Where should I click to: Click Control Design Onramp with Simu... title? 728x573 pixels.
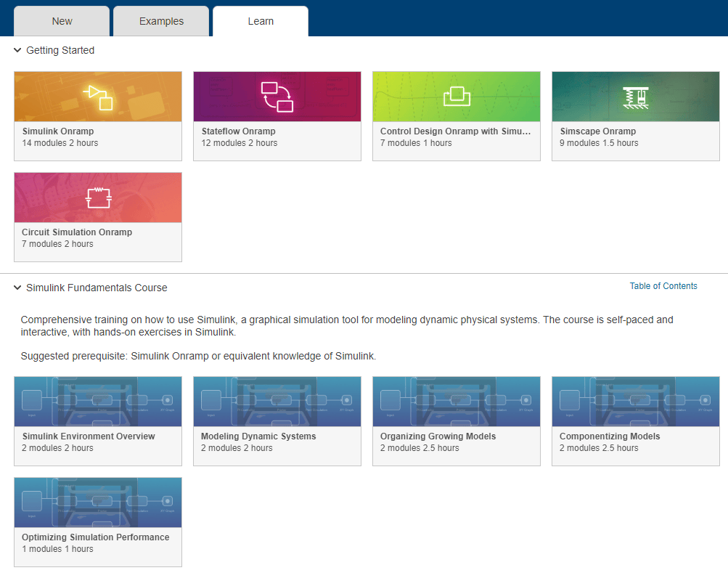click(456, 131)
